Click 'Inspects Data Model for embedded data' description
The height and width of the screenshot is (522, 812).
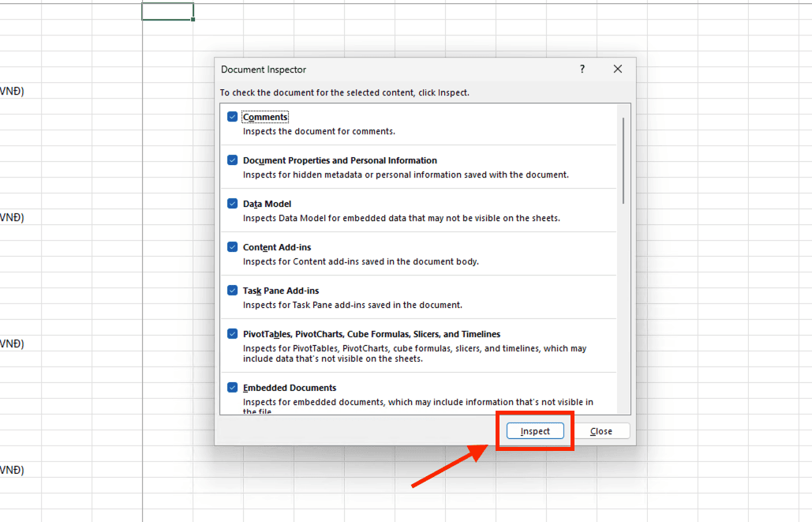click(401, 218)
